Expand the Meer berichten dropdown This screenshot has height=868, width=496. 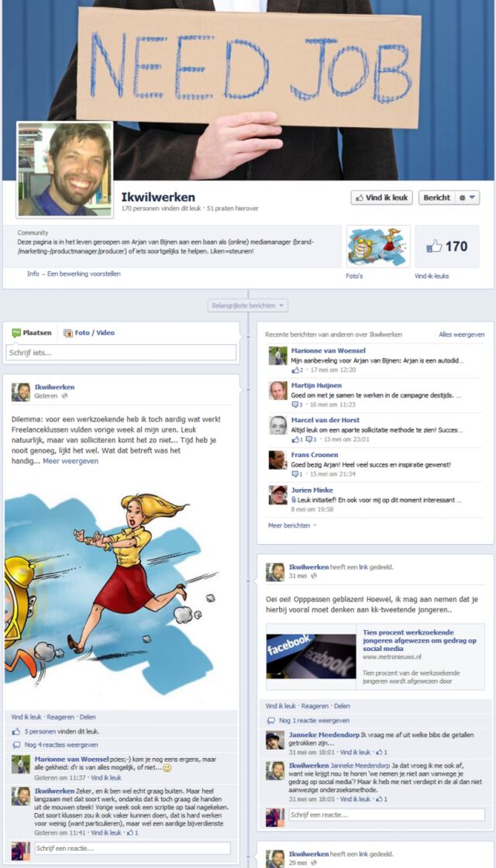[x=292, y=525]
